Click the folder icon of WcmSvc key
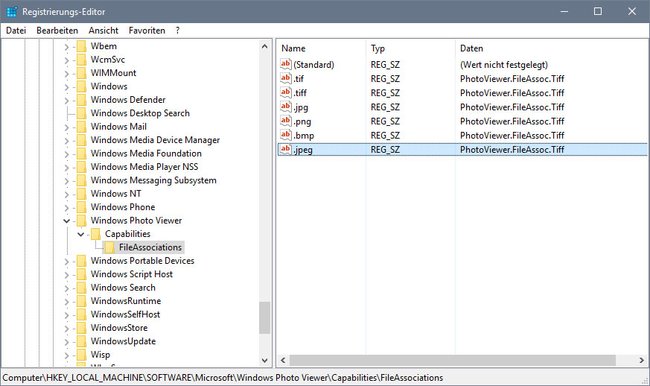Image resolution: width=650 pixels, height=386 pixels. (x=82, y=59)
